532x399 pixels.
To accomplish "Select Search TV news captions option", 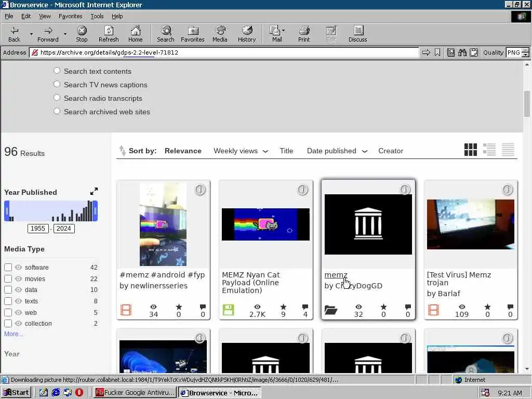I will 57,84.
